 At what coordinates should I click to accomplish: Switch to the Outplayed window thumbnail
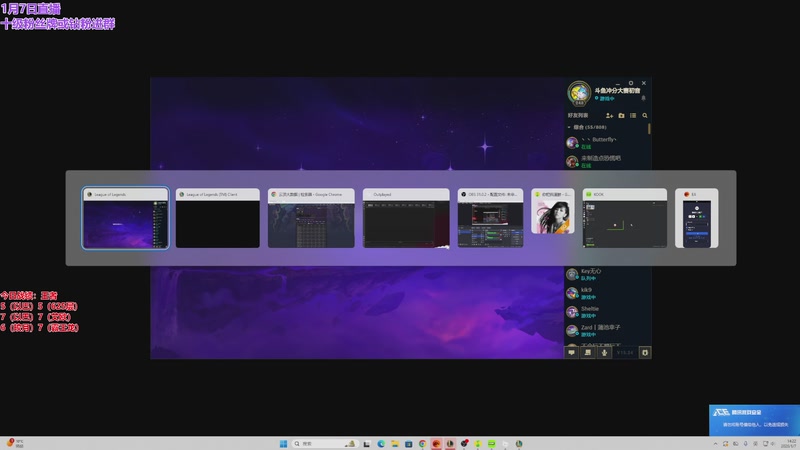pos(406,218)
